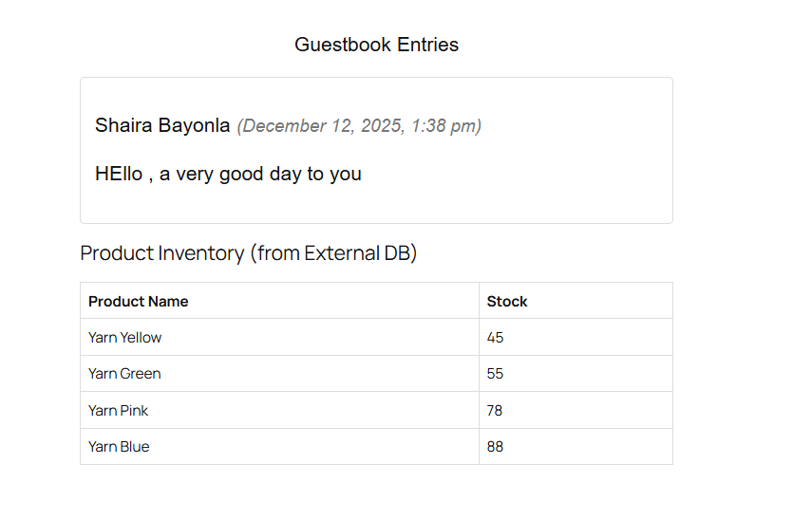Viewport: 812px width, 520px height.
Task: Select the author name Shaira Bayonla
Action: [x=162, y=125]
